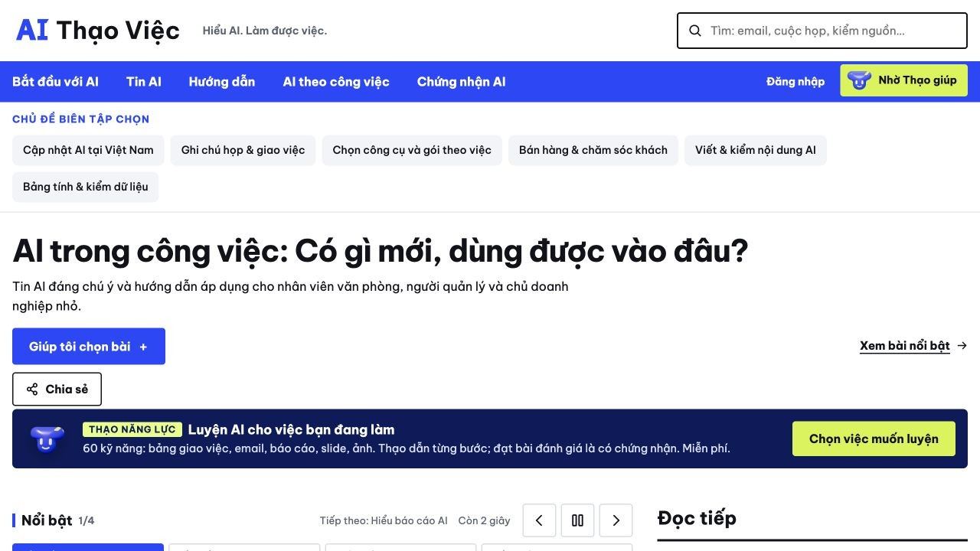Open the Tin AI section
This screenshot has width=980, height=551.
click(144, 82)
